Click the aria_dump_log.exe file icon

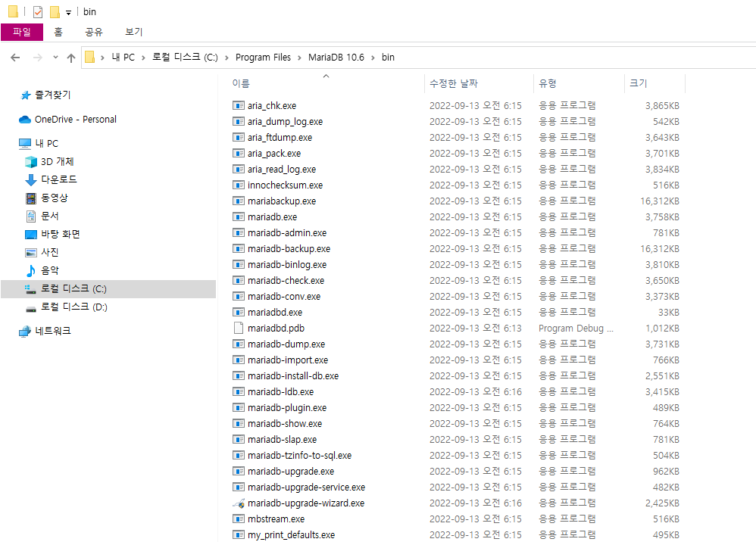coord(238,121)
